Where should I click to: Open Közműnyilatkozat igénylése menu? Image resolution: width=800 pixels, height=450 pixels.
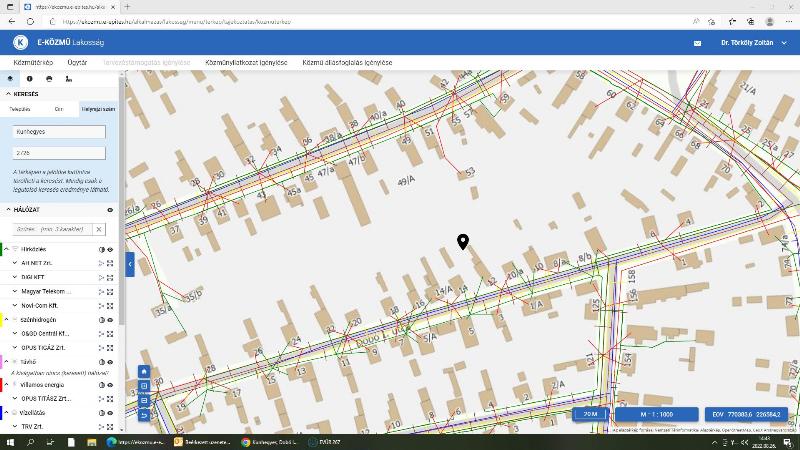(246, 62)
